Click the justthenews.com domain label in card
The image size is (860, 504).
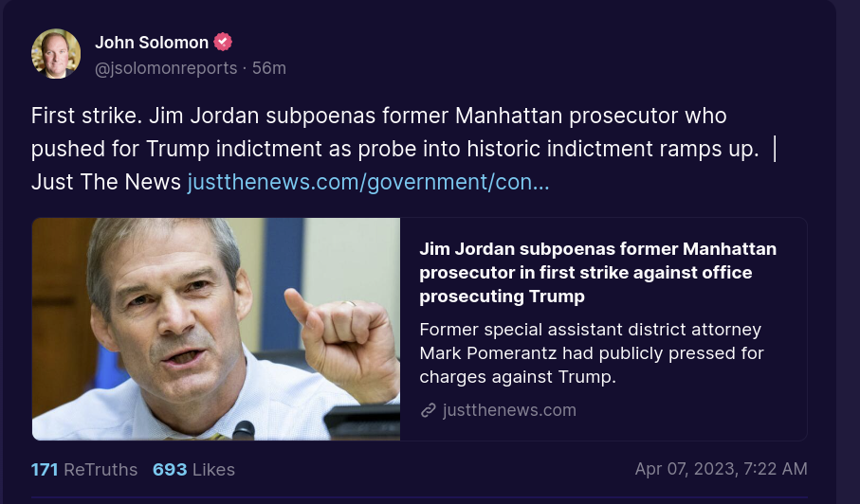[x=509, y=410]
